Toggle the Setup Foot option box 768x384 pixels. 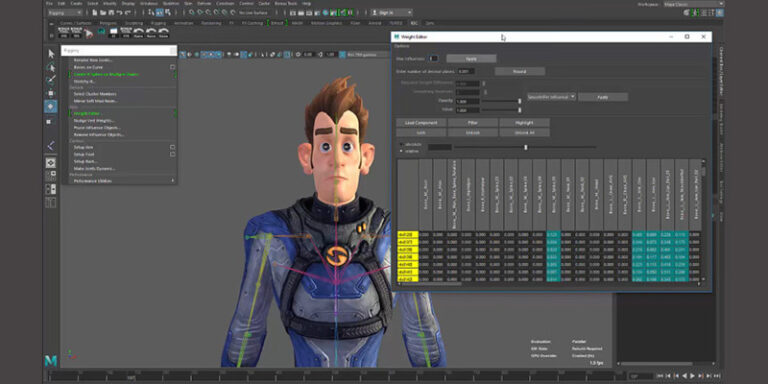(x=172, y=154)
